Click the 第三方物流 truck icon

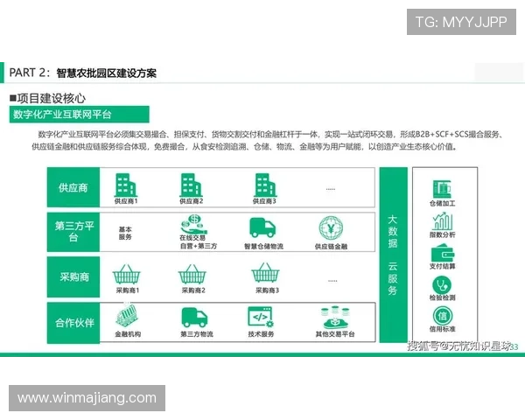[194, 318]
